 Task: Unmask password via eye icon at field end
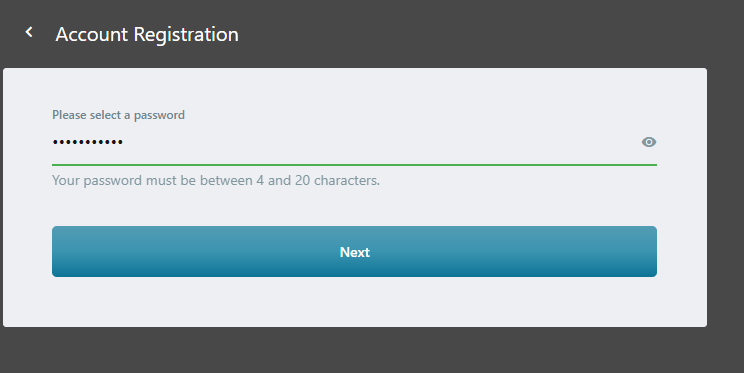point(649,142)
